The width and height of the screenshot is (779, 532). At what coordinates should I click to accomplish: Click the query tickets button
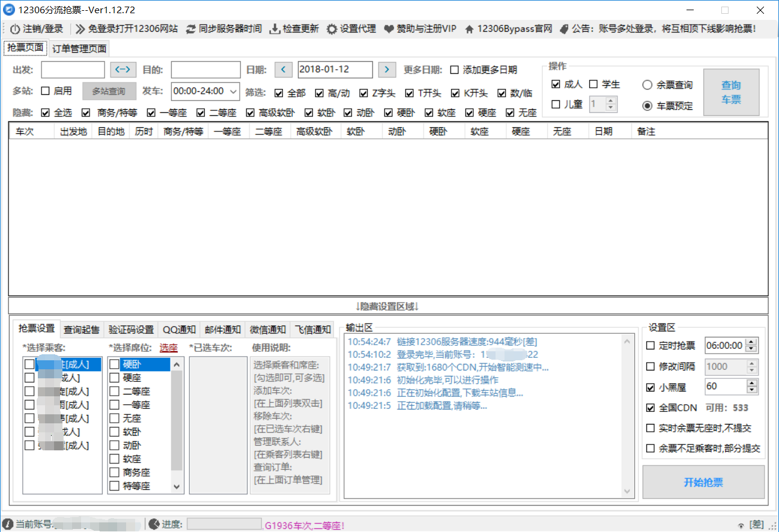pos(731,92)
